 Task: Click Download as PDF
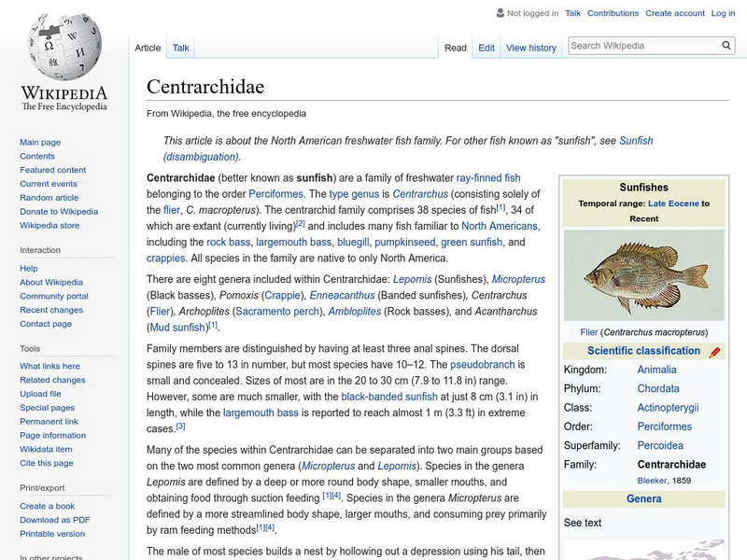pyautogui.click(x=55, y=520)
